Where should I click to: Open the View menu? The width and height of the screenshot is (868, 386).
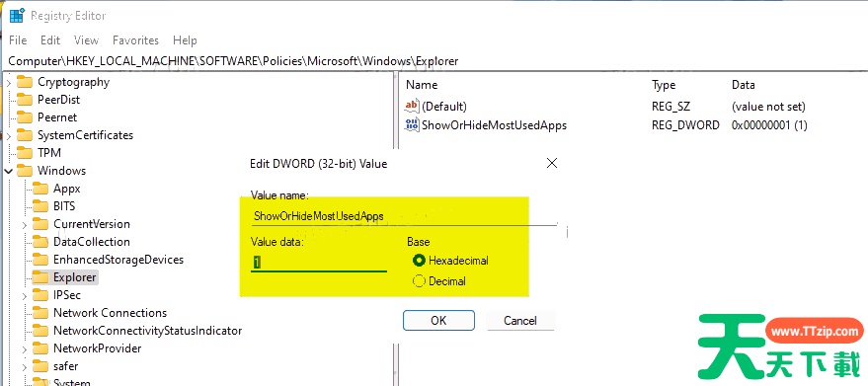pos(86,40)
